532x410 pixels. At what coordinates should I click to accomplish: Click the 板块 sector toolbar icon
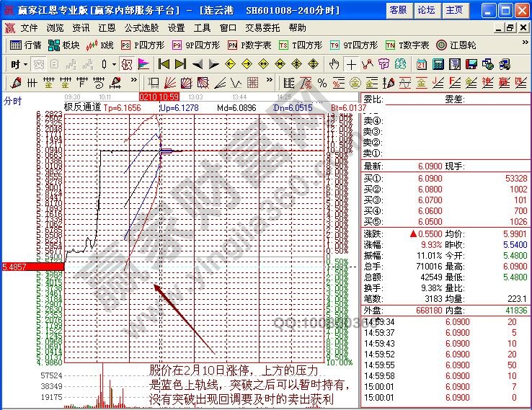(x=63, y=45)
